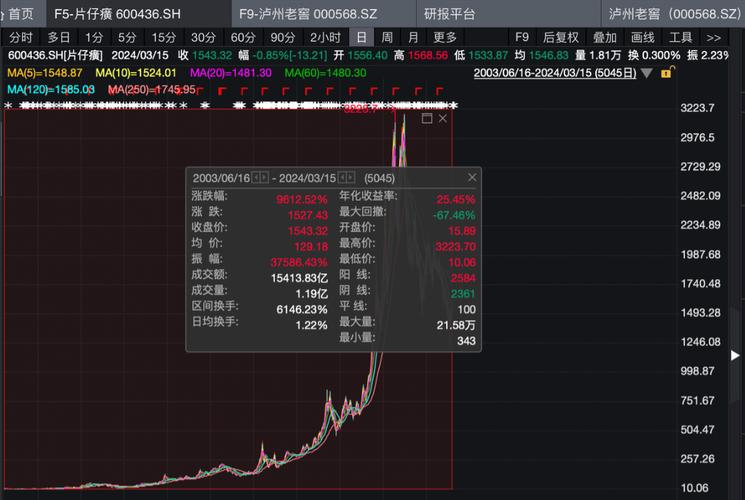This screenshot has height=500, width=745.
Task: Open the 后复权 price adjustment option
Action: [561, 38]
